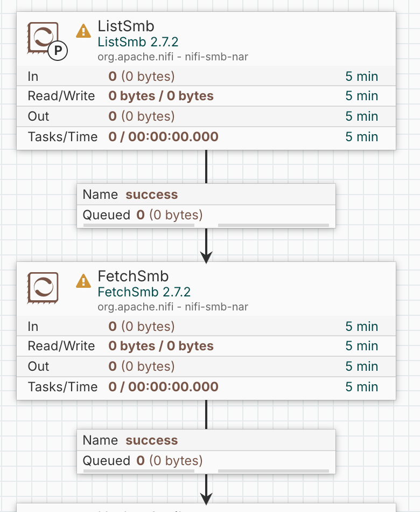Click the warning triangle on ListSmb

point(83,31)
